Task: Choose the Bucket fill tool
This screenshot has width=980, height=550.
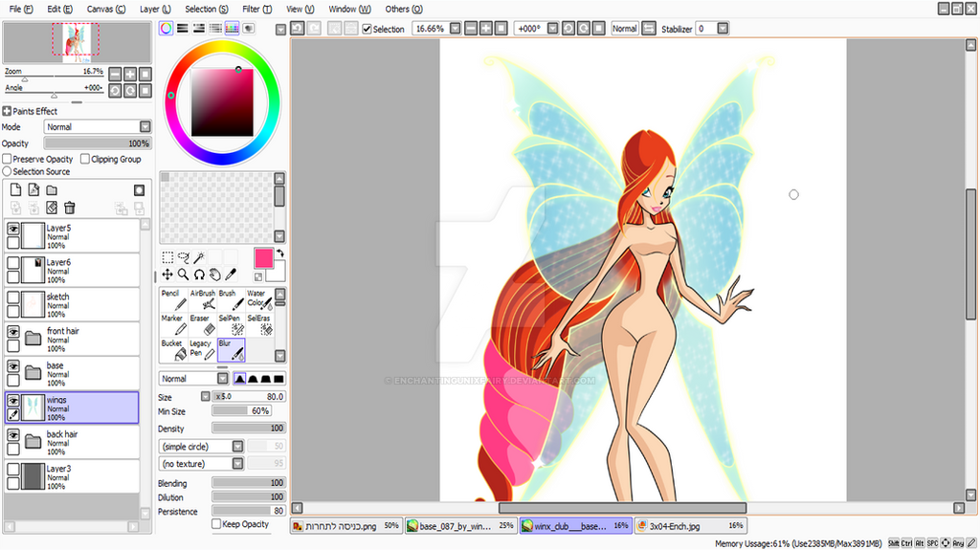Action: click(174, 350)
